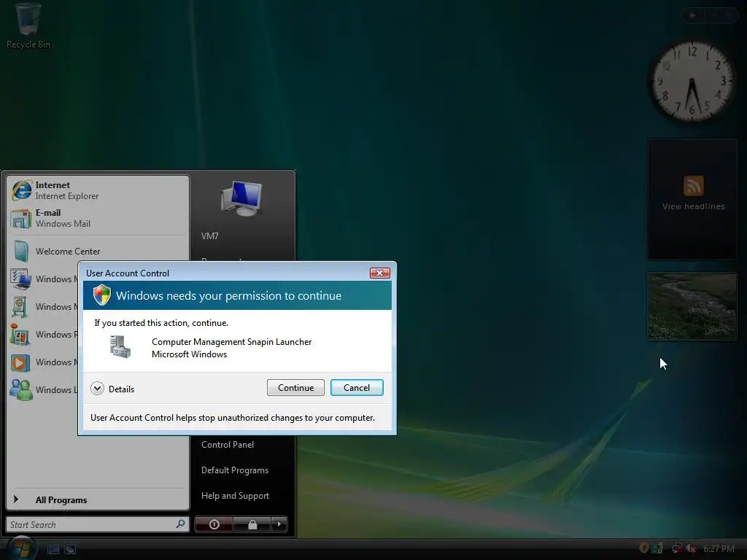
Task: Click the Windows Meeting Space icon
Action: click(x=20, y=307)
